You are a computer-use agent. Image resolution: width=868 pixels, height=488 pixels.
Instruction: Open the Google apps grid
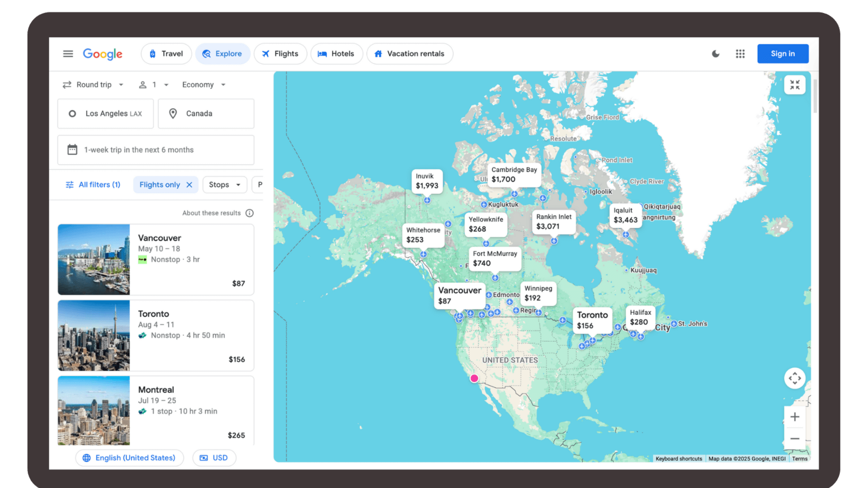point(740,54)
